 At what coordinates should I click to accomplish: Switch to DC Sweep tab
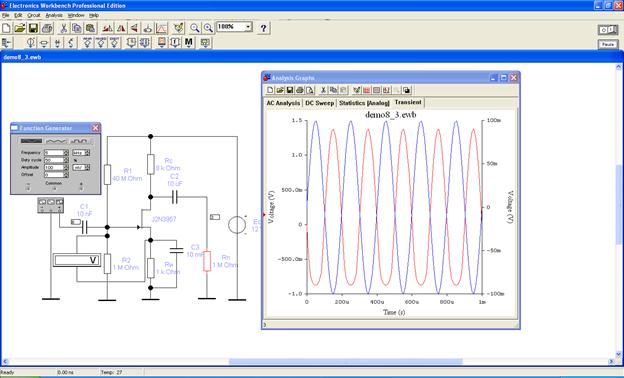coord(319,103)
